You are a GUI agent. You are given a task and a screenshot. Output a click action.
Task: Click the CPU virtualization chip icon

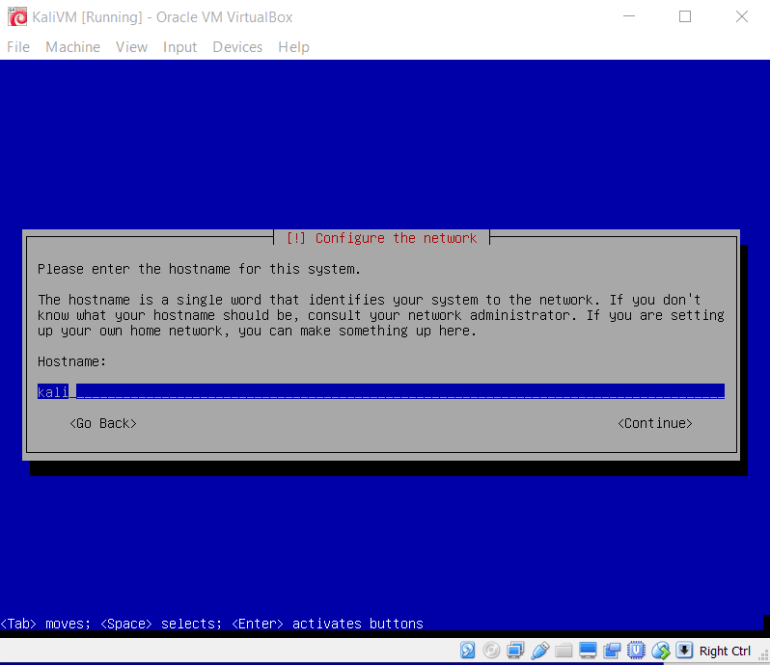(x=636, y=650)
